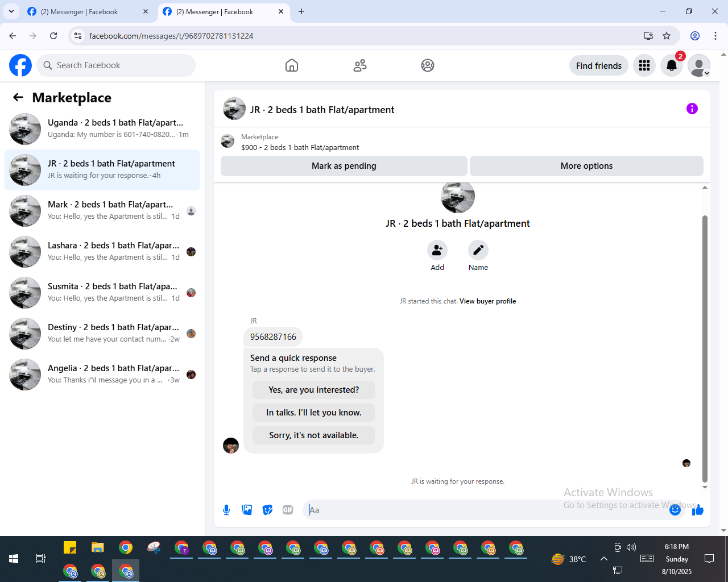This screenshot has height=582, width=728.
Task: Open Windows notification center
Action: click(709, 559)
